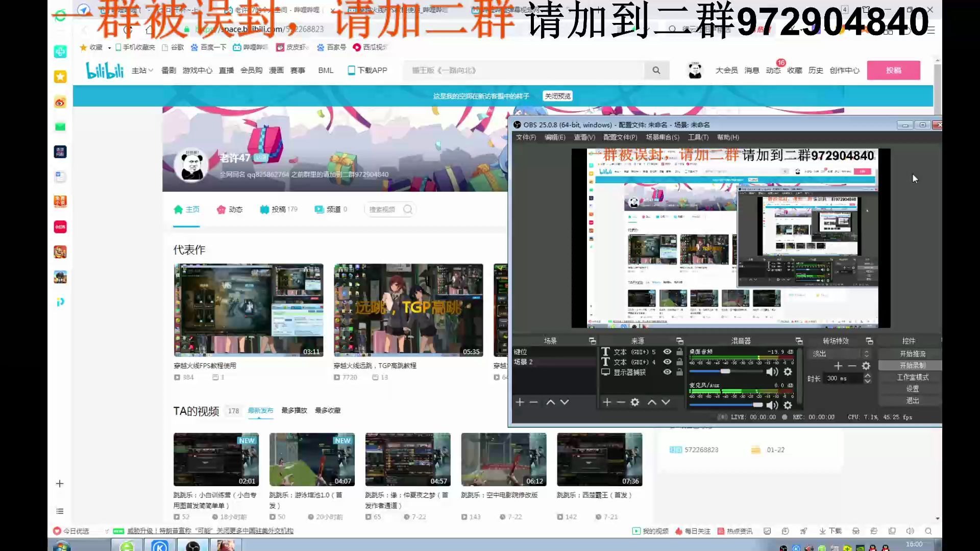The height and width of the screenshot is (551, 980).
Task: Increase transition duration with up arrow
Action: (x=867, y=375)
